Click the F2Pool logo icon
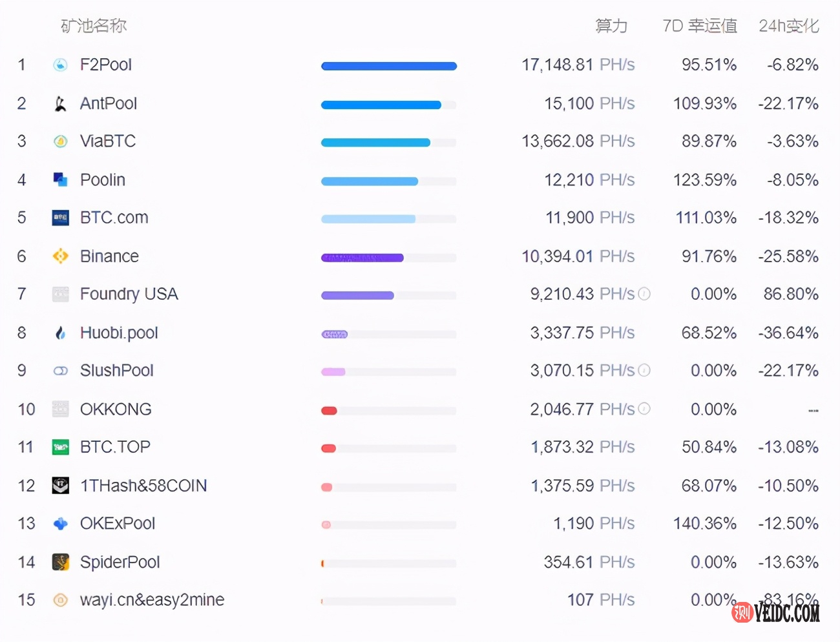This screenshot has height=642, width=840. coord(60,65)
